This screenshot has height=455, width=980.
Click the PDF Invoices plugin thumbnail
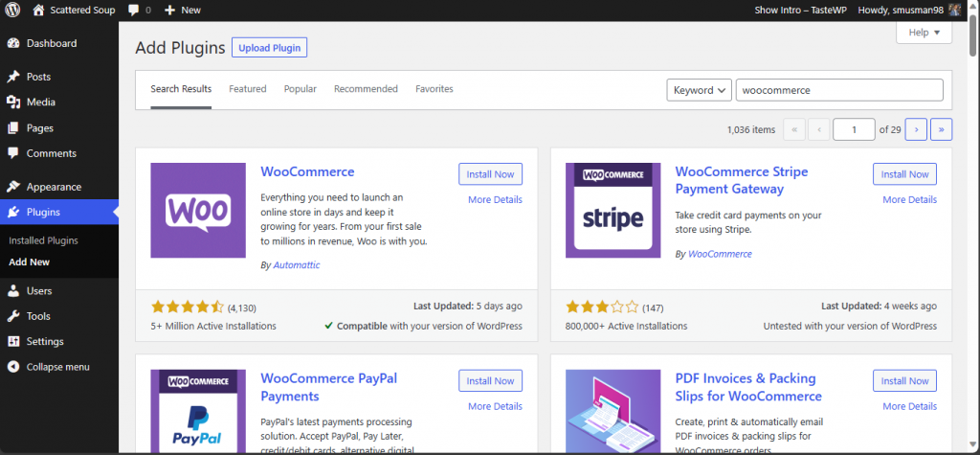pyautogui.click(x=613, y=411)
